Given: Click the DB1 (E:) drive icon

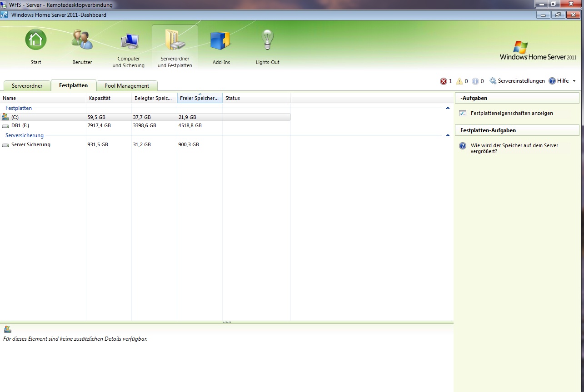Looking at the screenshot, I should pos(5,125).
